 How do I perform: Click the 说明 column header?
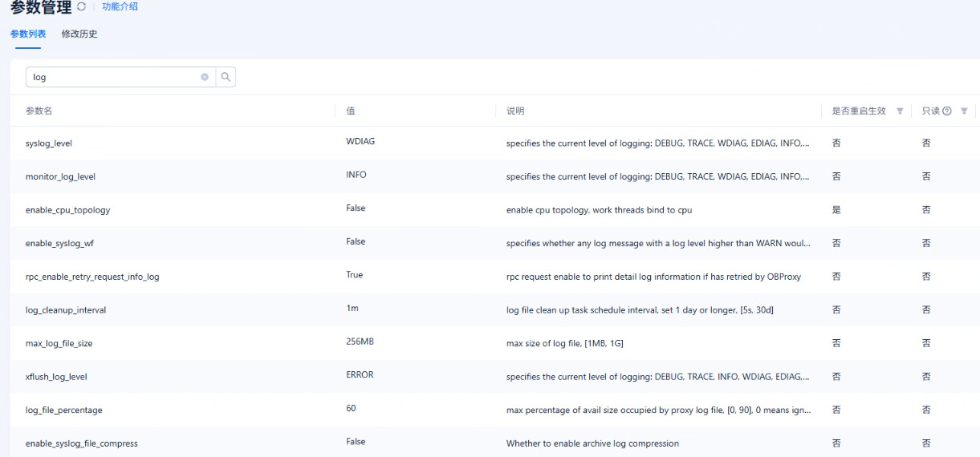pyautogui.click(x=515, y=111)
